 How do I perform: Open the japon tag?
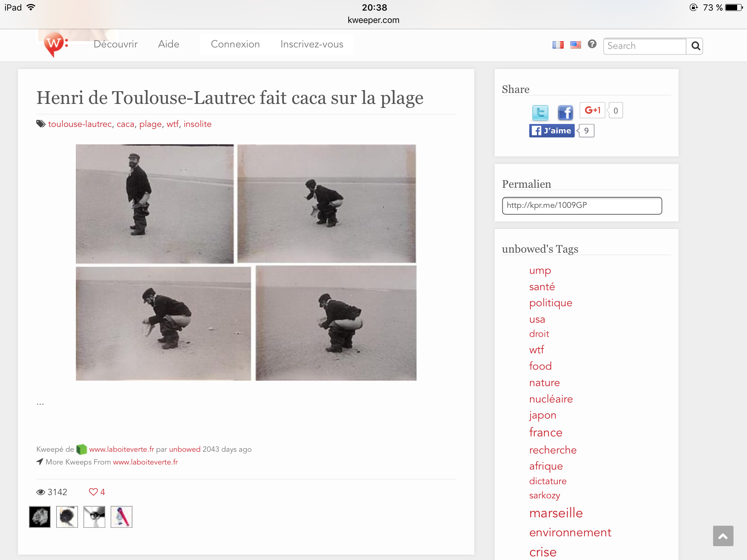543,416
